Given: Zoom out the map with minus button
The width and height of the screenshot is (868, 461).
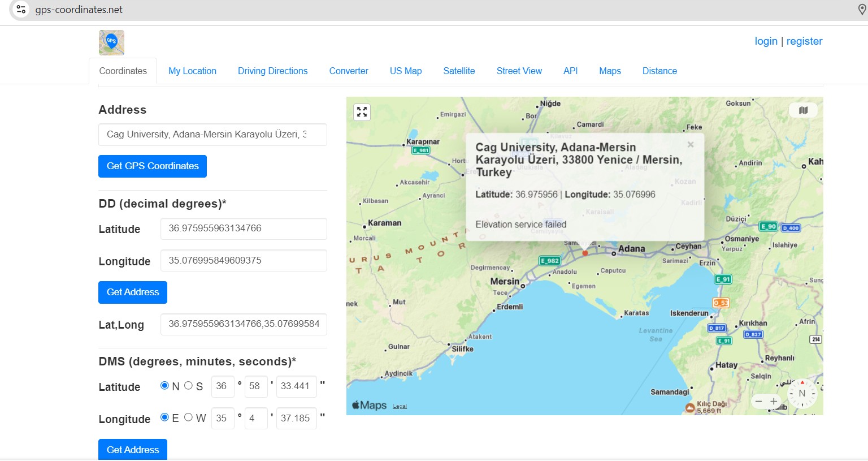Looking at the screenshot, I should pyautogui.click(x=759, y=401).
